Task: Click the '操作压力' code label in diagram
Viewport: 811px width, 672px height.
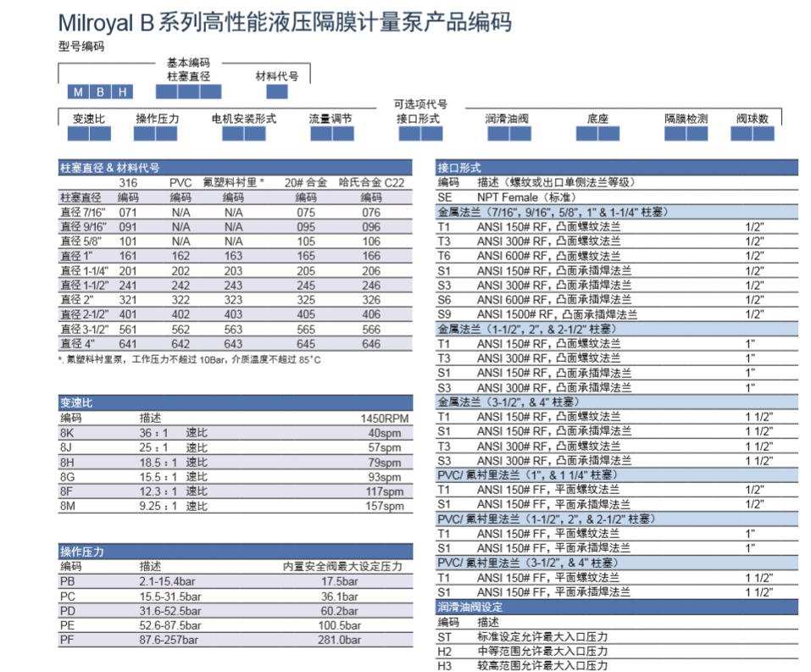Action: 158,119
